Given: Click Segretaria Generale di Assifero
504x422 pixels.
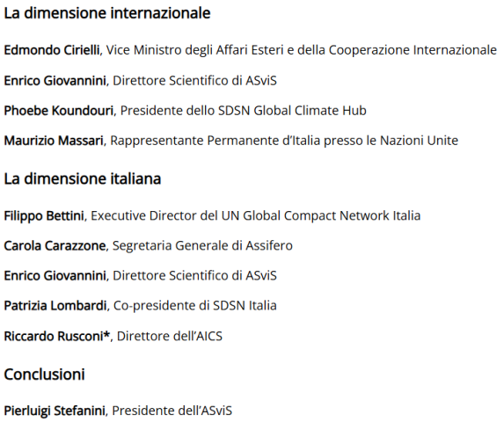Looking at the screenshot, I should tap(202, 245).
